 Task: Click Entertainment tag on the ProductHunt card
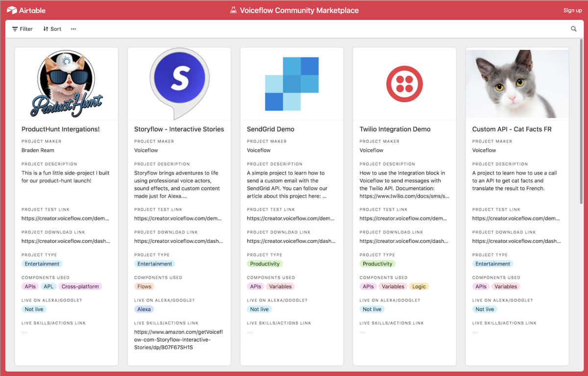[x=42, y=264]
